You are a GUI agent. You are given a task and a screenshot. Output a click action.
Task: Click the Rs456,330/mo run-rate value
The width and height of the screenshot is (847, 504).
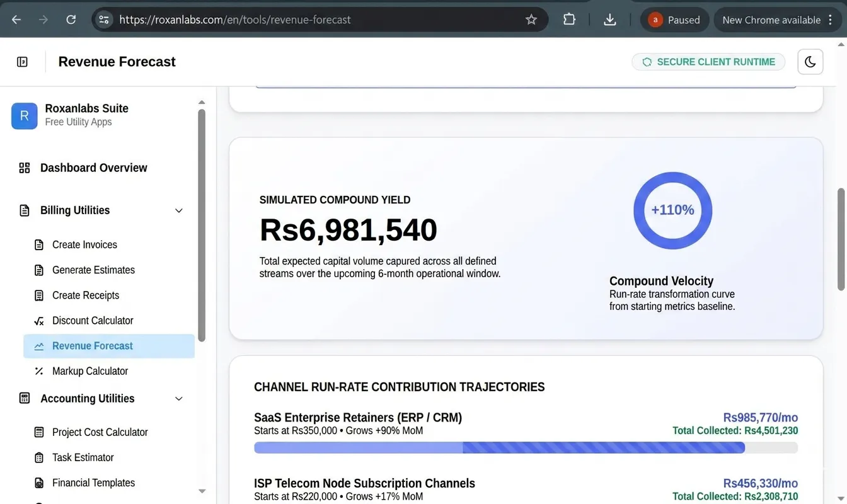point(761,483)
